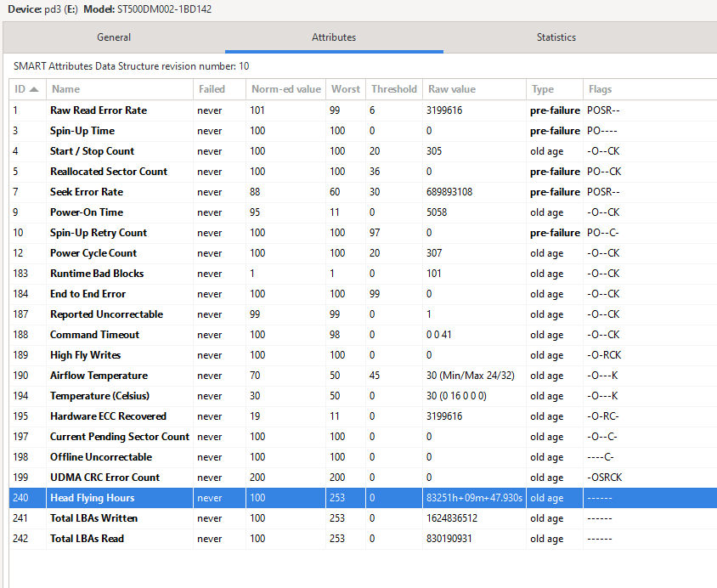Click the ID column sort arrow
The height and width of the screenshot is (588, 717).
[34, 89]
